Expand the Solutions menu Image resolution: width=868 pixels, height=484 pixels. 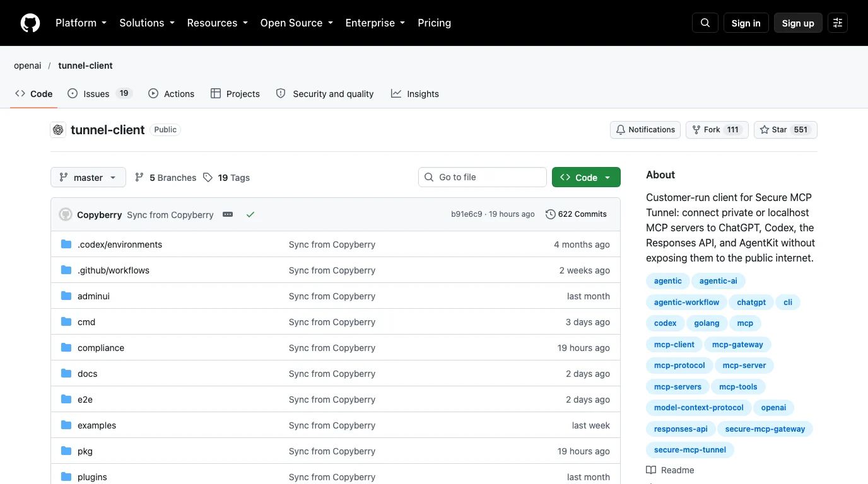coord(147,23)
